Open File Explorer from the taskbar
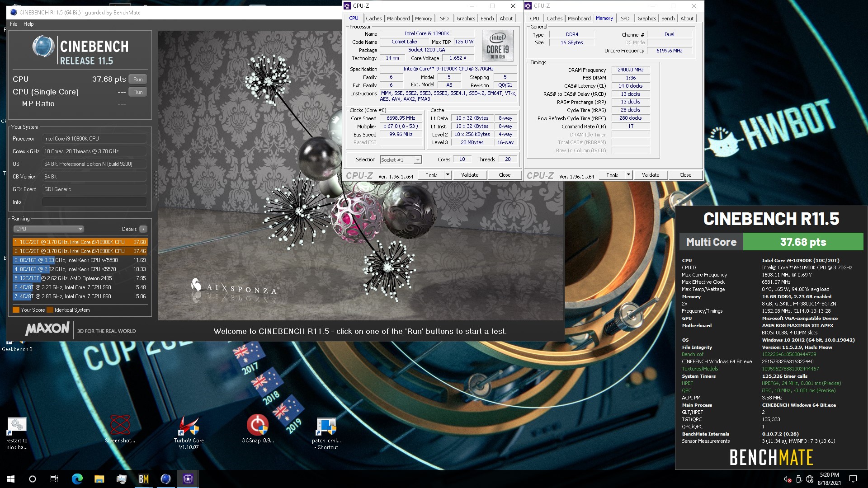 (99, 479)
